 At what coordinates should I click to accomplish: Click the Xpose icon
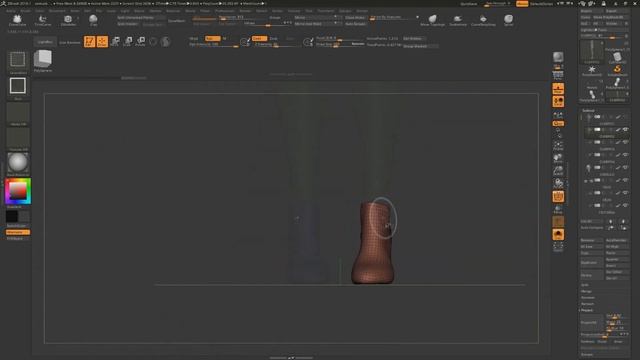(x=558, y=247)
